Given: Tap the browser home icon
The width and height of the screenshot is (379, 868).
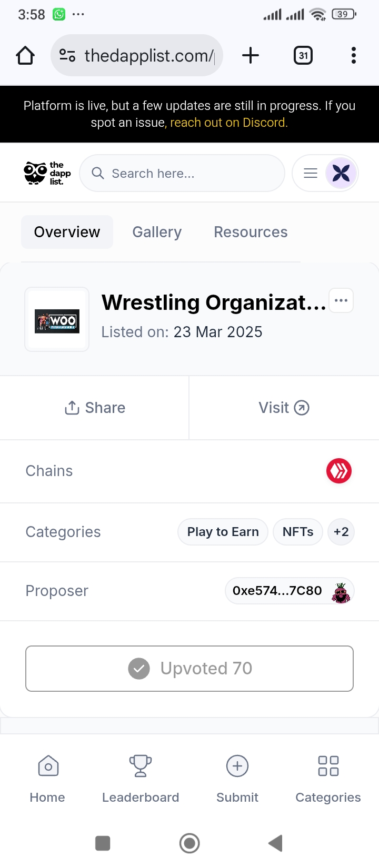Looking at the screenshot, I should tap(25, 55).
